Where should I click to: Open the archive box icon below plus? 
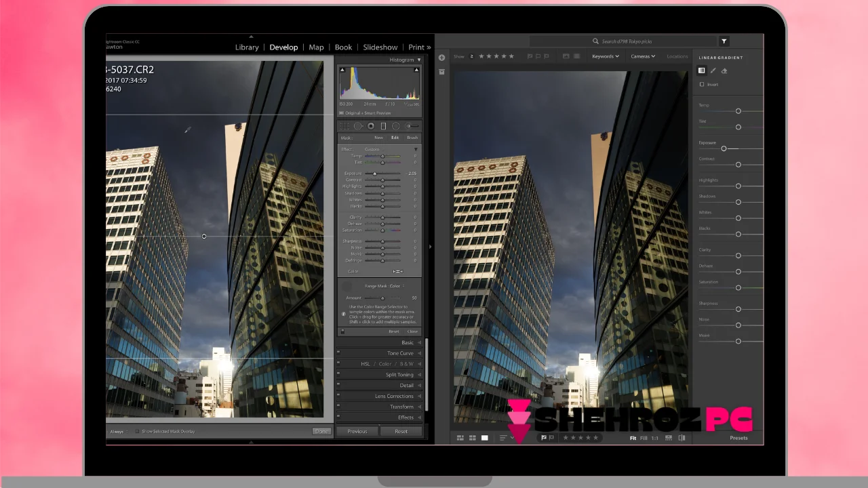click(x=442, y=71)
